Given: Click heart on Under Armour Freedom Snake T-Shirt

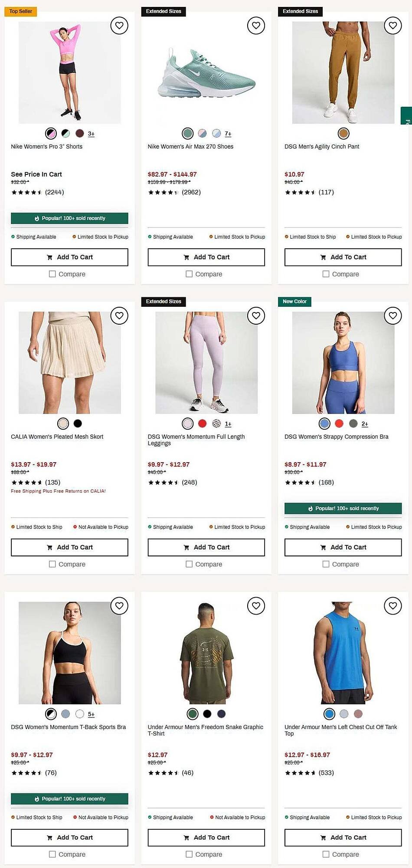Looking at the screenshot, I should coord(256,605).
